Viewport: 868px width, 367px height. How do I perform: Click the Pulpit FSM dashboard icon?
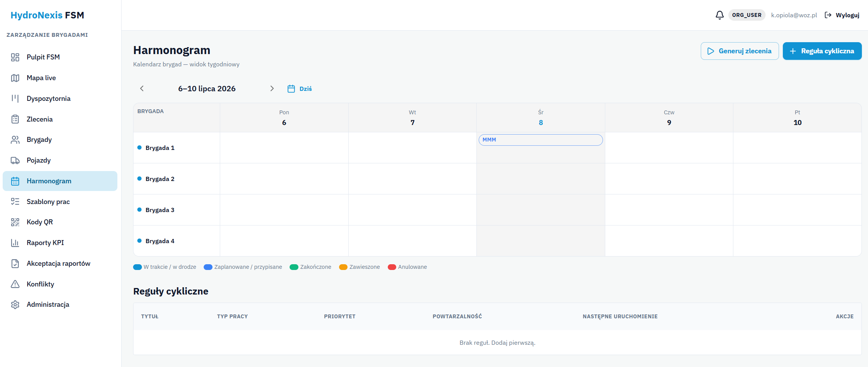(x=15, y=57)
